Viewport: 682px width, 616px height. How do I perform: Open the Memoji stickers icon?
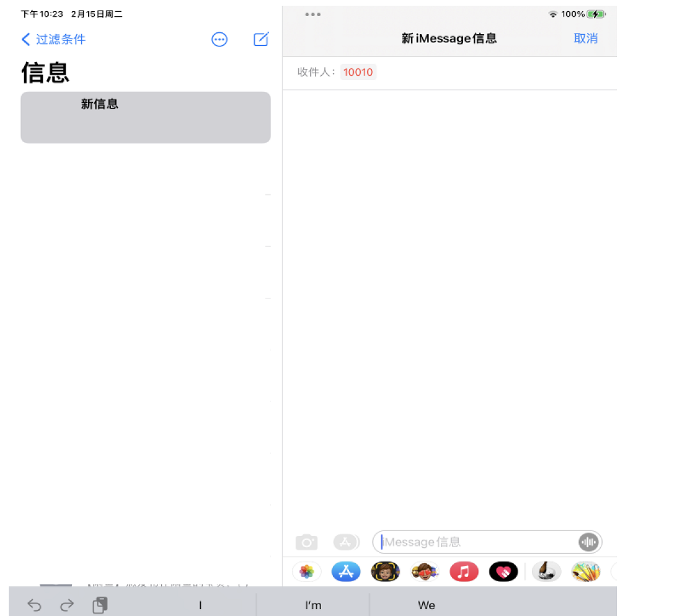[425, 571]
